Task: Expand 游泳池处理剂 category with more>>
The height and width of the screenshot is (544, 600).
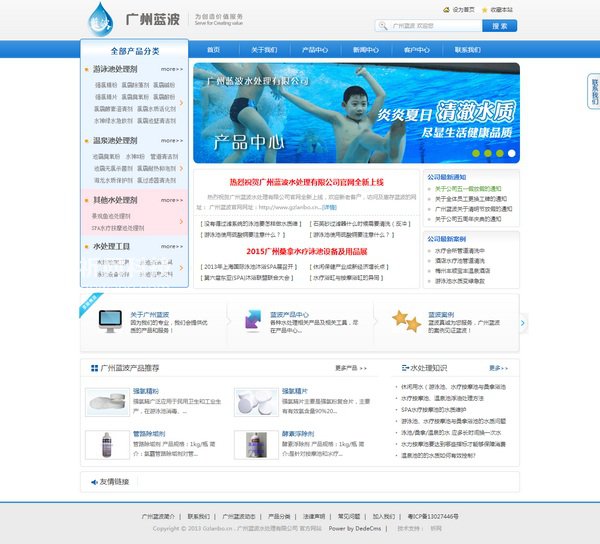Action: click(x=172, y=69)
